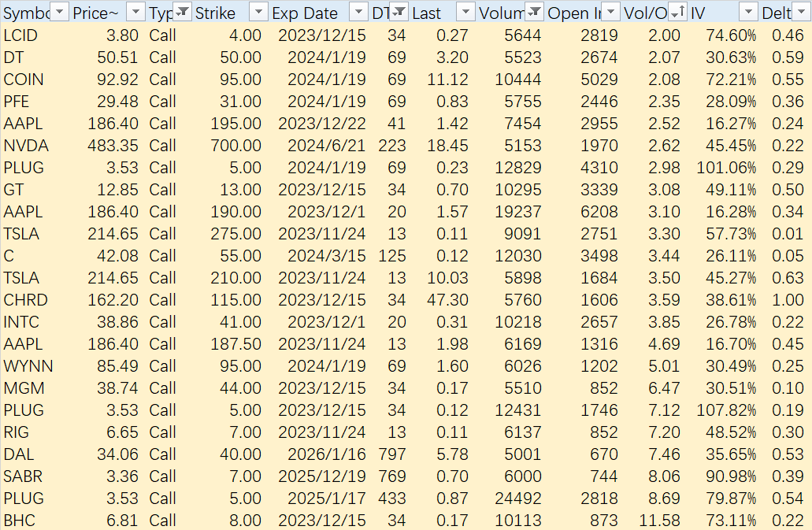Click the last price cell 11.12
The height and width of the screenshot is (530, 812).
click(447, 80)
